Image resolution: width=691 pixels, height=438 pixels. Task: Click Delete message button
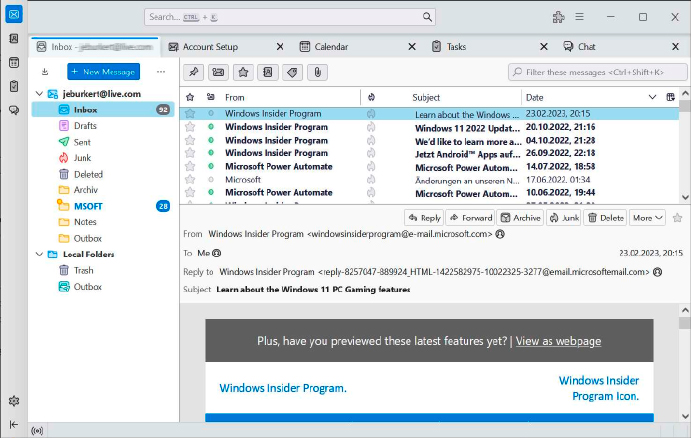pos(606,218)
